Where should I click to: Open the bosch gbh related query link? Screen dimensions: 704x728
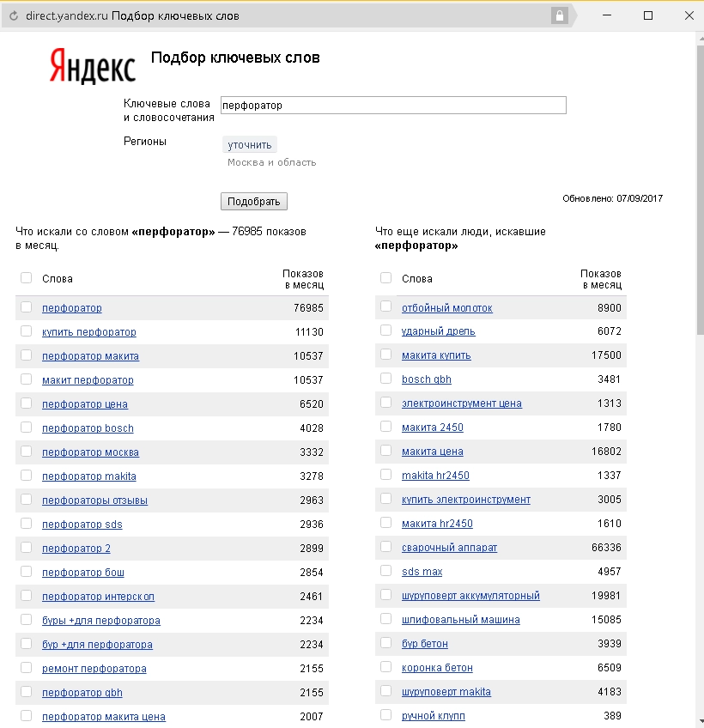pyautogui.click(x=427, y=379)
